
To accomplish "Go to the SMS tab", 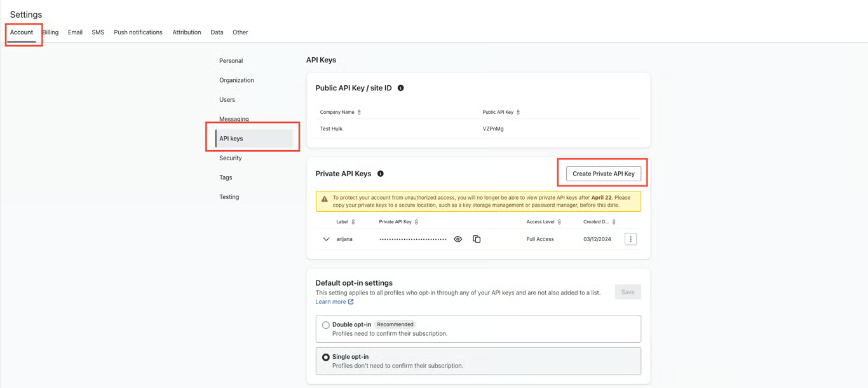I will pos(98,32).
